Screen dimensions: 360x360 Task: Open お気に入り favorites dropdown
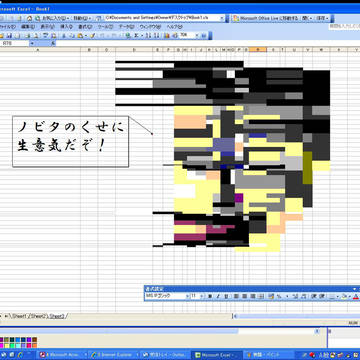[x=56, y=18]
